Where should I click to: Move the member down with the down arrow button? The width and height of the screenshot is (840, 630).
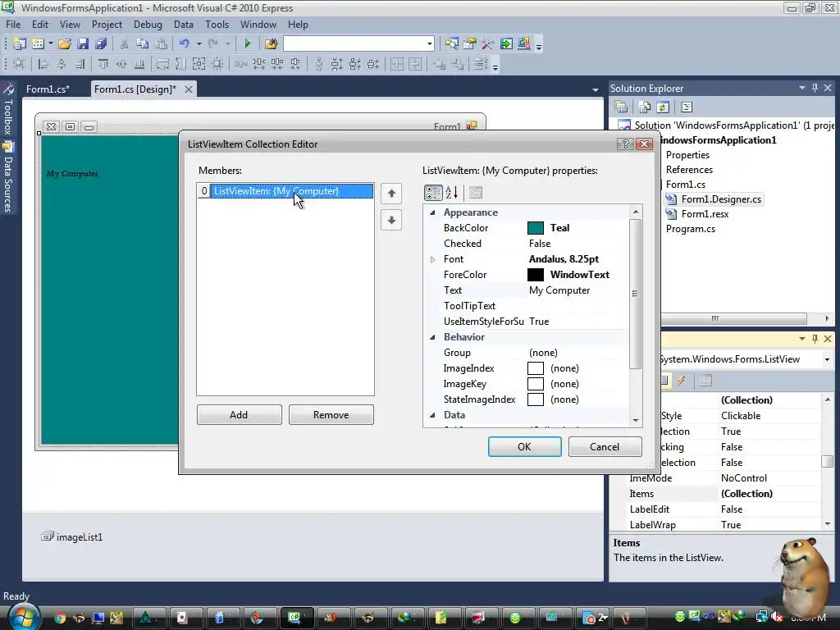[391, 220]
